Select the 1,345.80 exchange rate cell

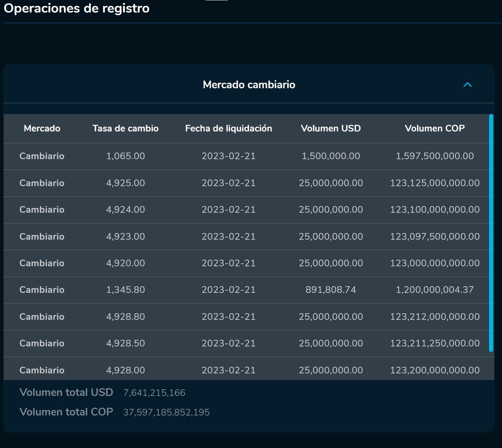click(x=125, y=290)
